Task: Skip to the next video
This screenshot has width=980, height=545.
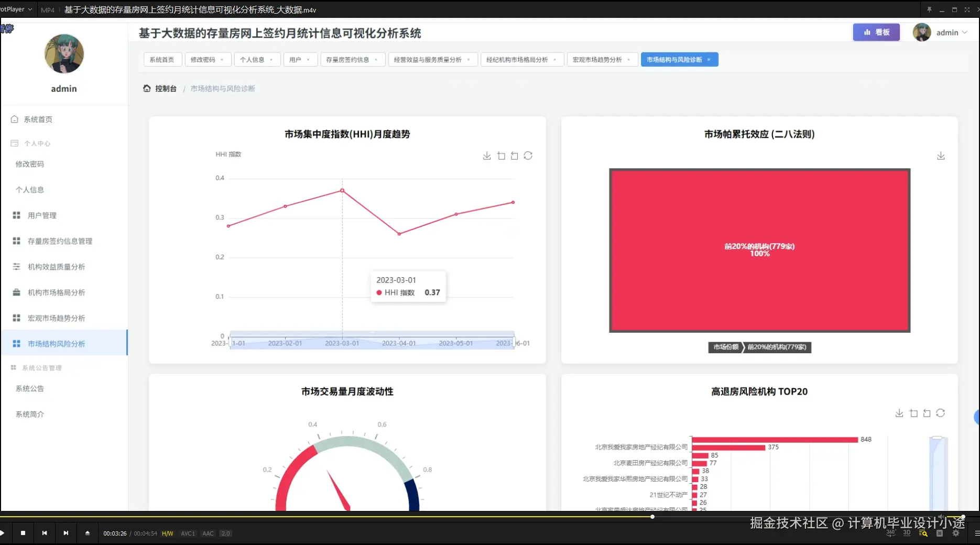Action: coord(66,533)
